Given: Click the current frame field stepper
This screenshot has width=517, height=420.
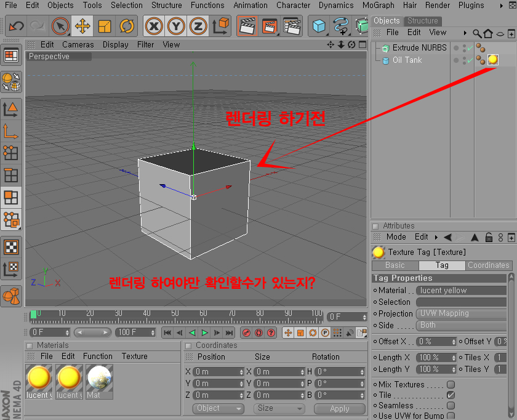Looking at the screenshot, I should (x=364, y=317).
